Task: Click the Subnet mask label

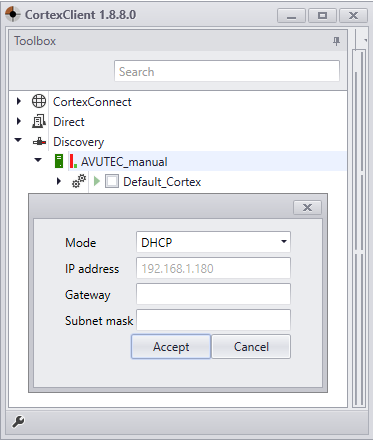Action: point(99,321)
